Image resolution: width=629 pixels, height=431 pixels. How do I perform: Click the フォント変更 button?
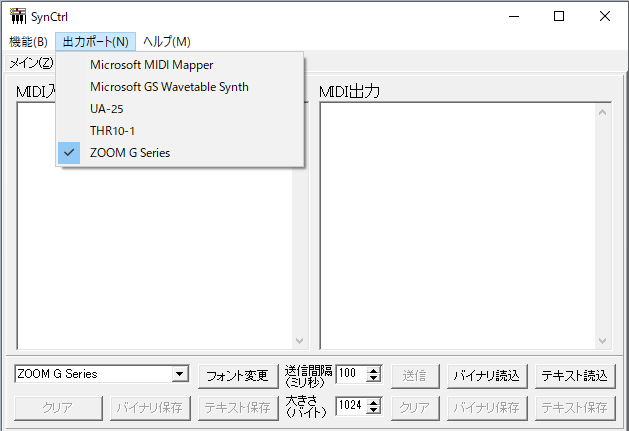(x=238, y=376)
